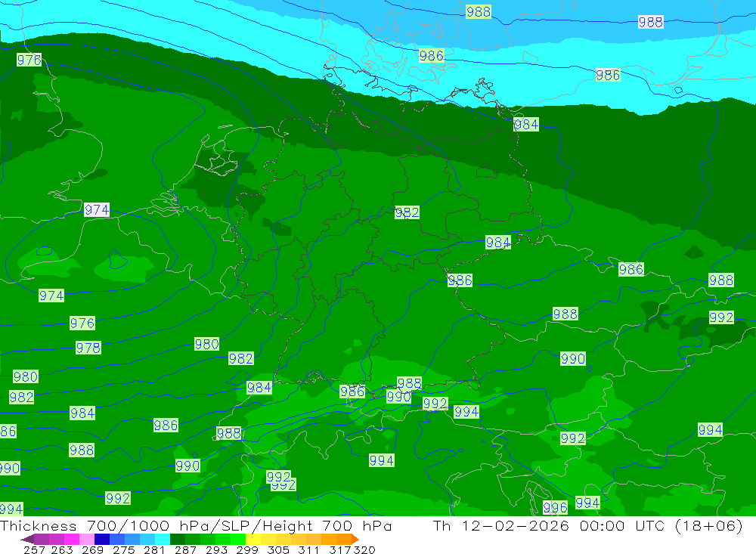
Task: Click the 'Th 12-02-2026 00:00 UTC (18+06)' timestamp
Action: coord(587,525)
